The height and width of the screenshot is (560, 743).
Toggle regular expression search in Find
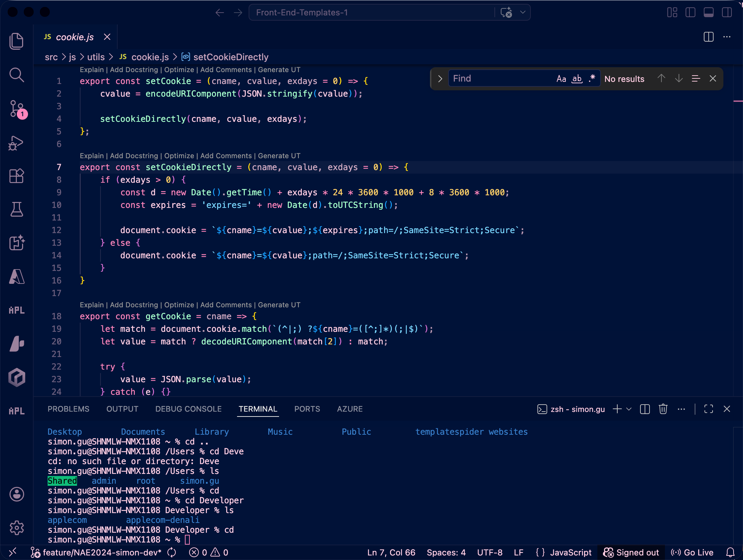tap(592, 78)
